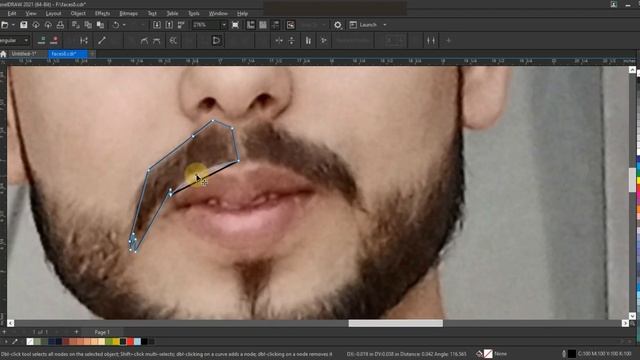Click the Save icon

coord(24,25)
